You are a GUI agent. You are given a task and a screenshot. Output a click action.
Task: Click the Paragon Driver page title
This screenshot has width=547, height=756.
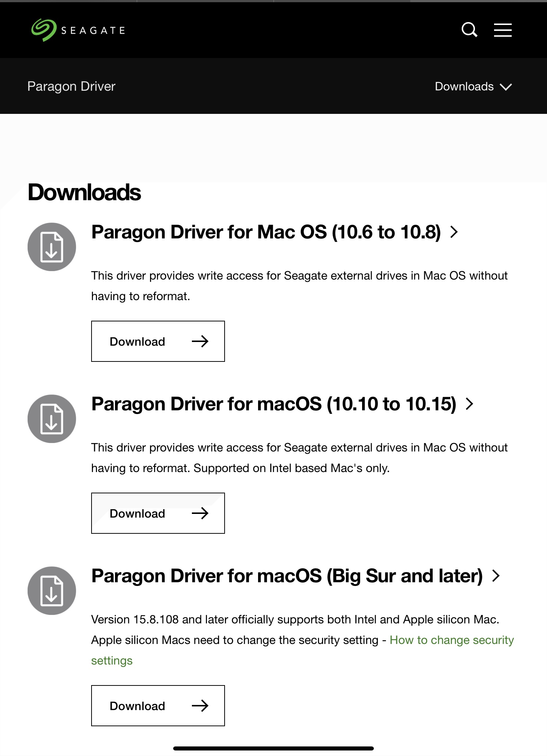click(x=71, y=86)
